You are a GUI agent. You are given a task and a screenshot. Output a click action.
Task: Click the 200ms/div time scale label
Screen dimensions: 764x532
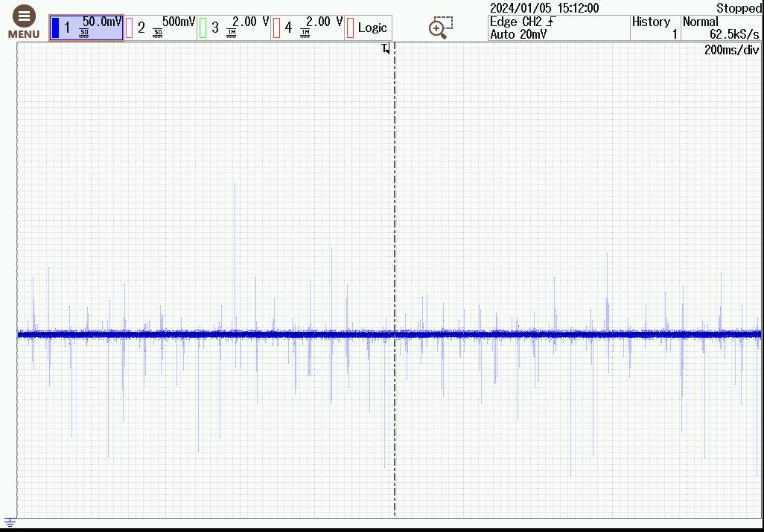731,50
